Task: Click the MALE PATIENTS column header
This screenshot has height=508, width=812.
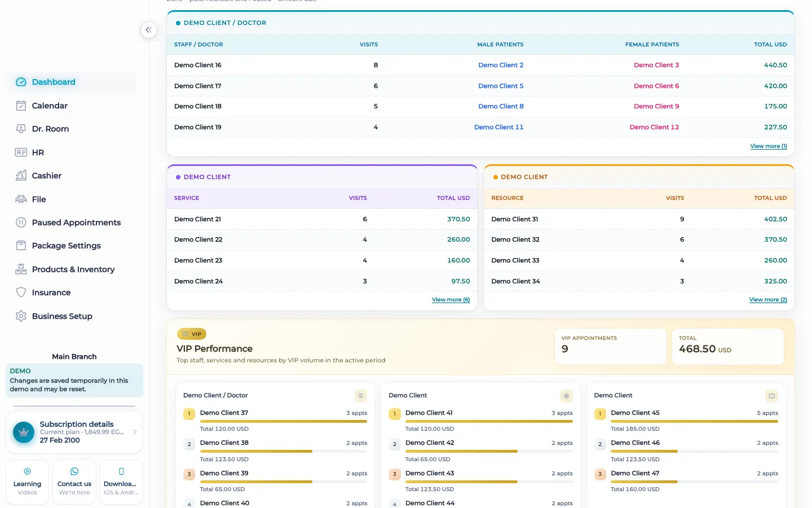Action: (500, 45)
